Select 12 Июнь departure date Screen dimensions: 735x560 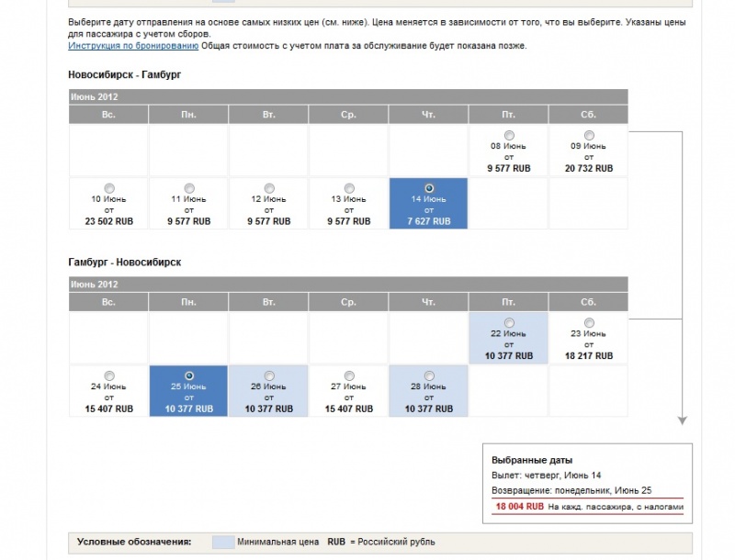(x=269, y=188)
